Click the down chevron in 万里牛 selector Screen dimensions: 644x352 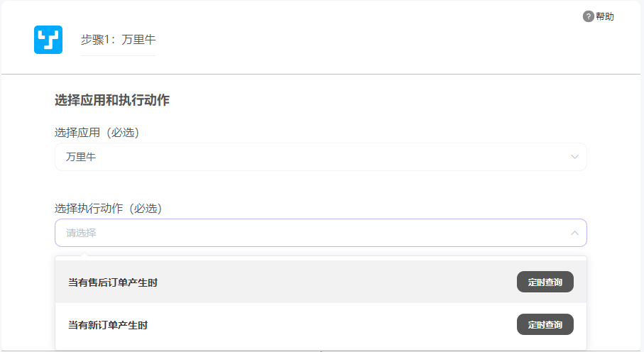pyautogui.click(x=575, y=157)
